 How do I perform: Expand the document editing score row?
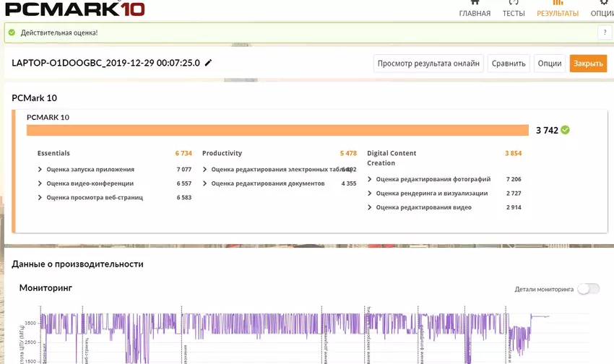click(x=205, y=183)
